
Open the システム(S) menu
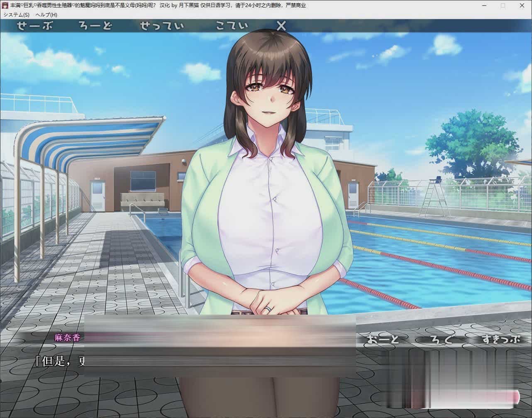pos(17,15)
